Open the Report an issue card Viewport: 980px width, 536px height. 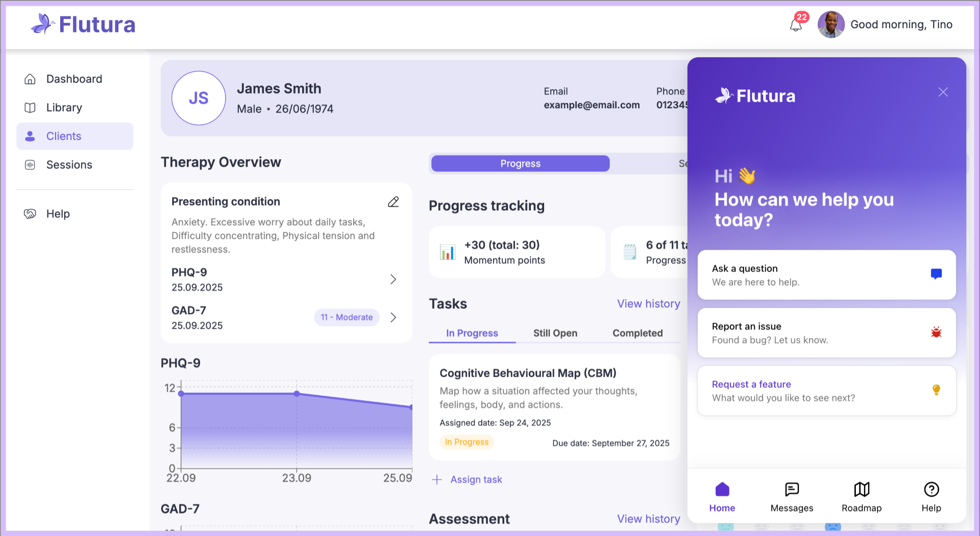point(826,333)
